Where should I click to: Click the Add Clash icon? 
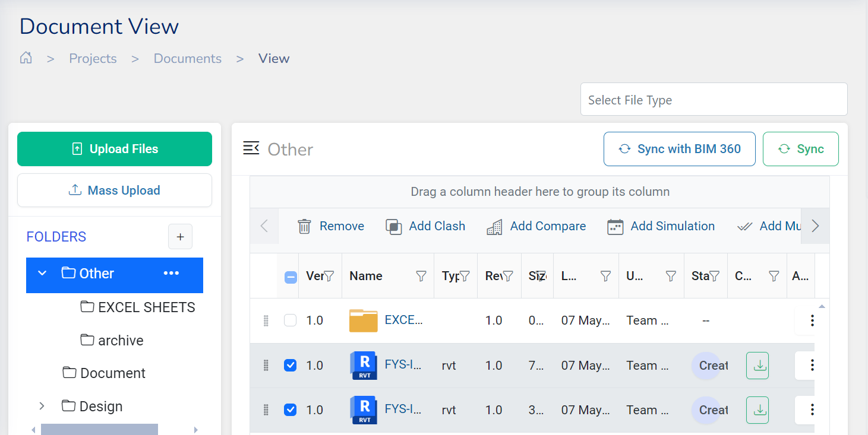(x=393, y=226)
